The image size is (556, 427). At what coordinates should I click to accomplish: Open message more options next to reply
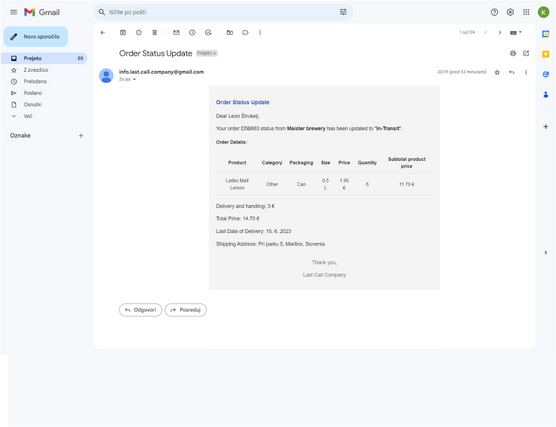click(526, 72)
